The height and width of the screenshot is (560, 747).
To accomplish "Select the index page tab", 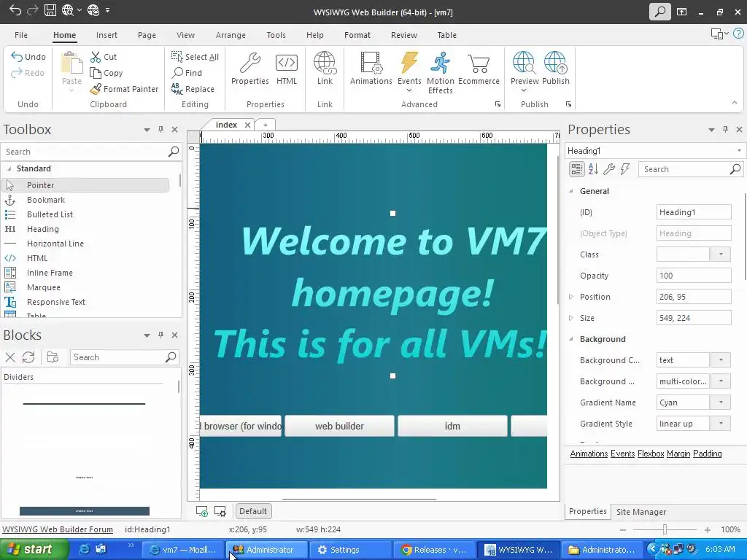I will coord(226,125).
